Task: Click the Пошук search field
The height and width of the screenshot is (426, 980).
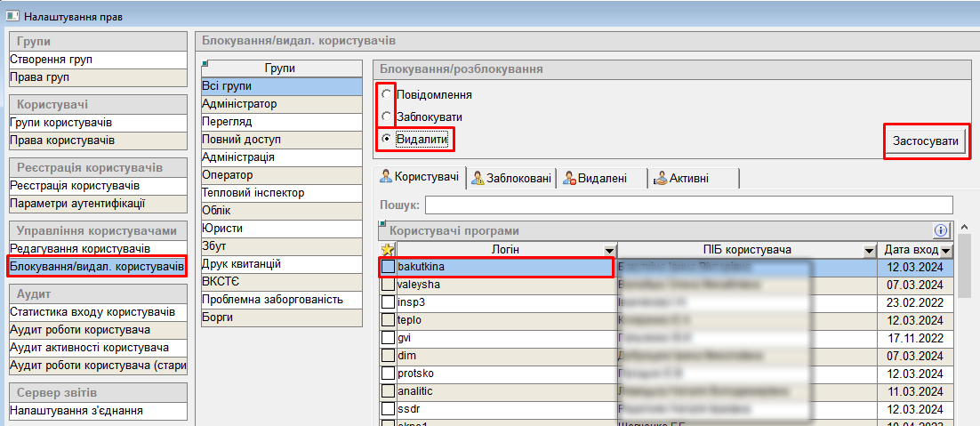Action: 687,205
